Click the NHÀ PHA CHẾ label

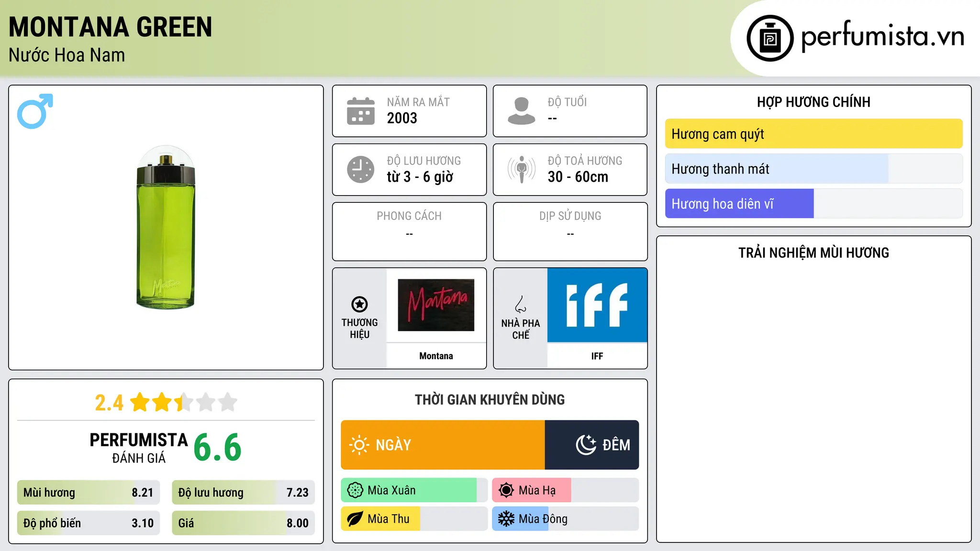[521, 329]
